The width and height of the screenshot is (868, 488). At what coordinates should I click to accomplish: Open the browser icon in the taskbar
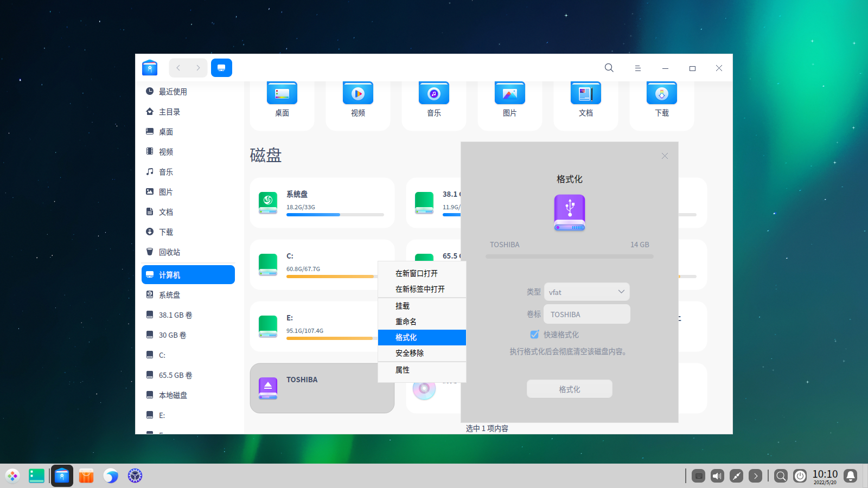[111, 476]
